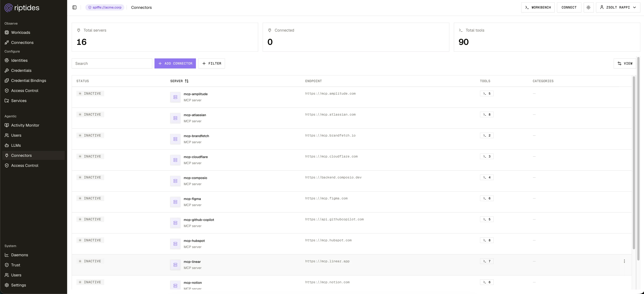Click the mcp-atlassian Inactive status badge
The image size is (644, 294).
pyautogui.click(x=90, y=115)
